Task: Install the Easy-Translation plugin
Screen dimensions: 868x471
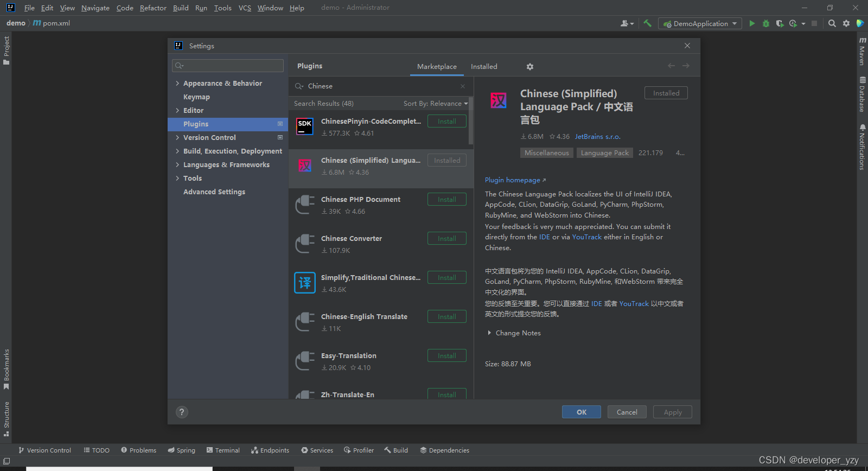Action: [x=447, y=356]
